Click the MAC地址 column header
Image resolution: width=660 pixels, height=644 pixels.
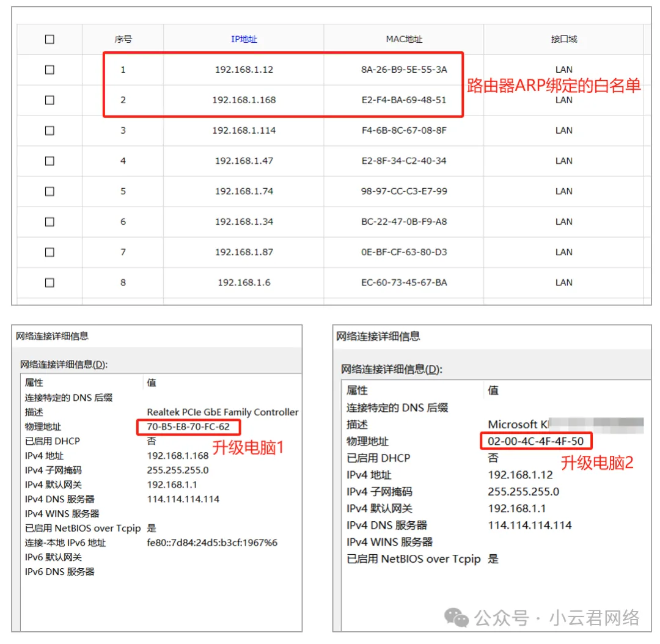404,39
